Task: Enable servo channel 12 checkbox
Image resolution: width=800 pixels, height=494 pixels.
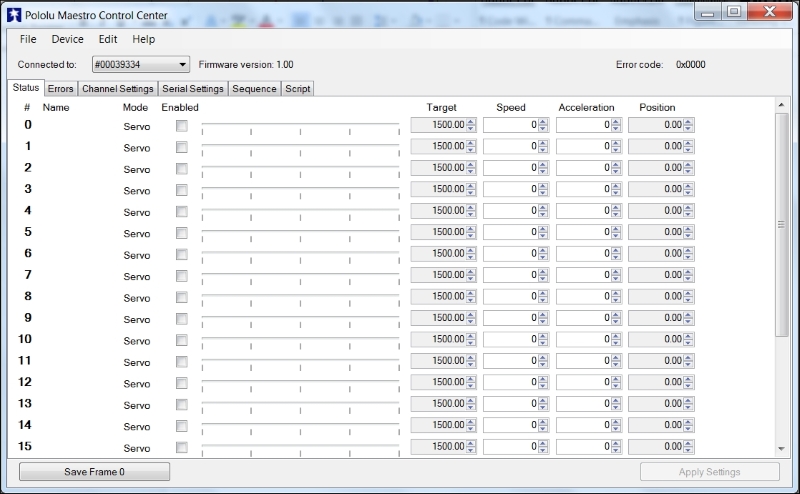Action: click(182, 383)
